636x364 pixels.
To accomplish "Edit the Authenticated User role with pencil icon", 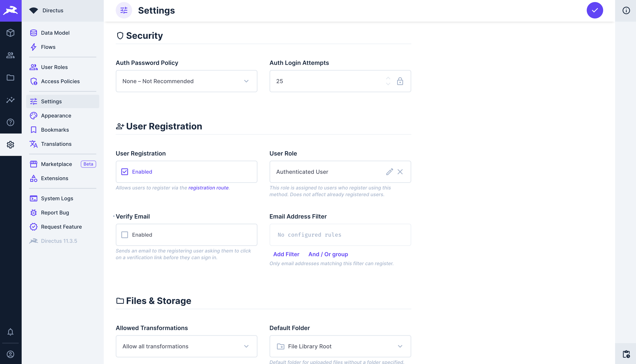I will point(389,172).
